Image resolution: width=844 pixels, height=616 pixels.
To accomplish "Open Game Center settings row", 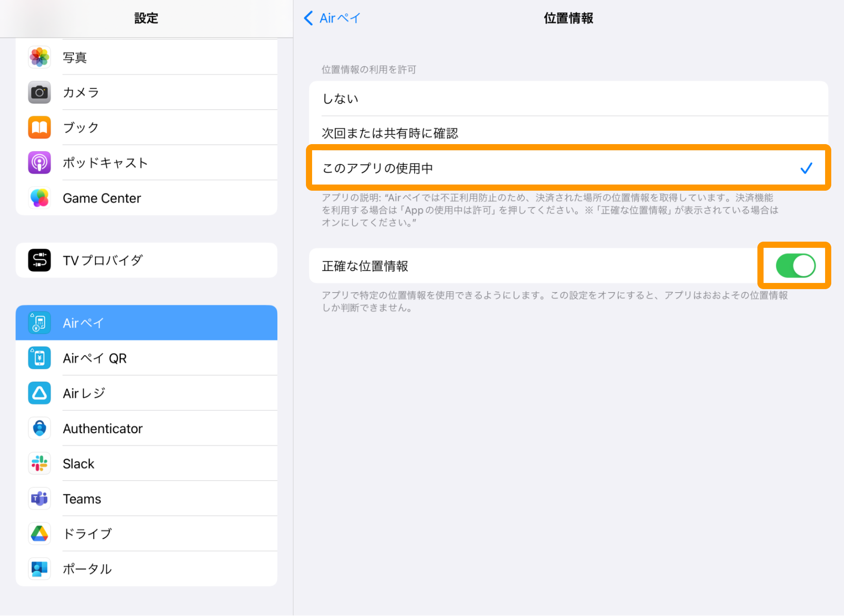I will [x=146, y=198].
